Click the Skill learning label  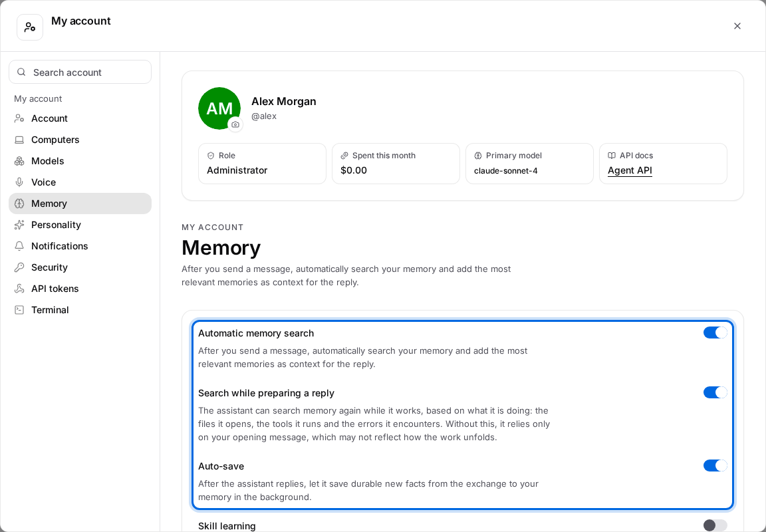click(x=227, y=526)
